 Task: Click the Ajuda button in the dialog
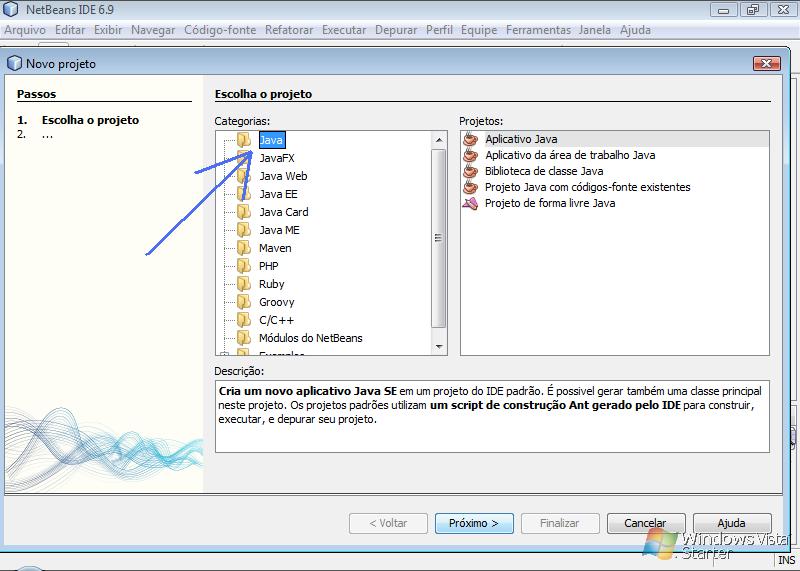[x=732, y=523]
